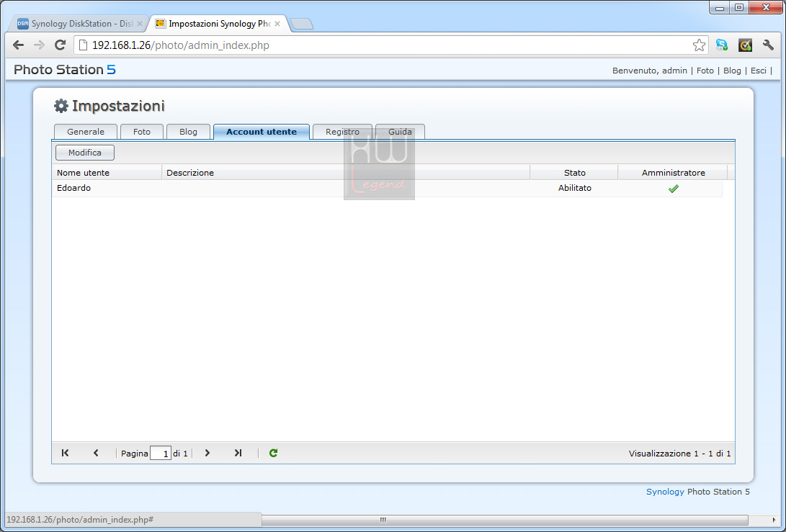Refresh the user list with green arrow
The height and width of the screenshot is (532, 786).
pyautogui.click(x=273, y=453)
